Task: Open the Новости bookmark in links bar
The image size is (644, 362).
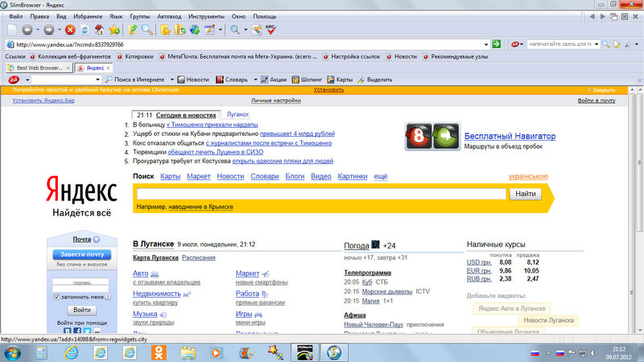Action: click(401, 56)
